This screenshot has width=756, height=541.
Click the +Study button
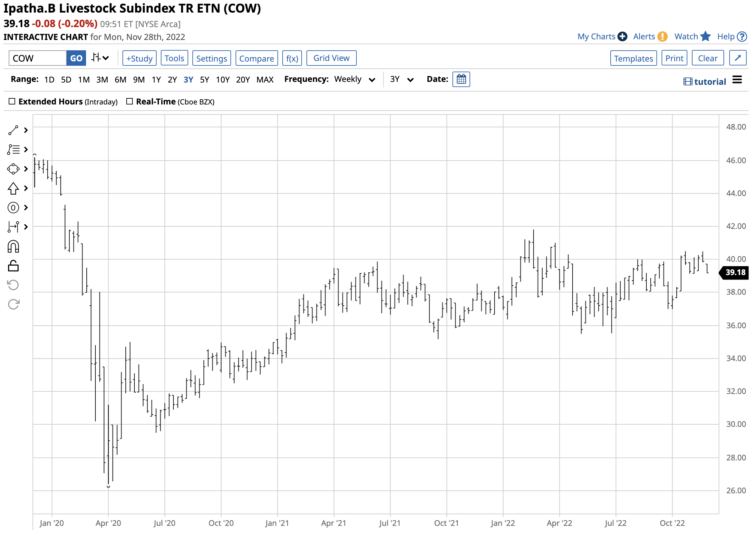point(139,58)
